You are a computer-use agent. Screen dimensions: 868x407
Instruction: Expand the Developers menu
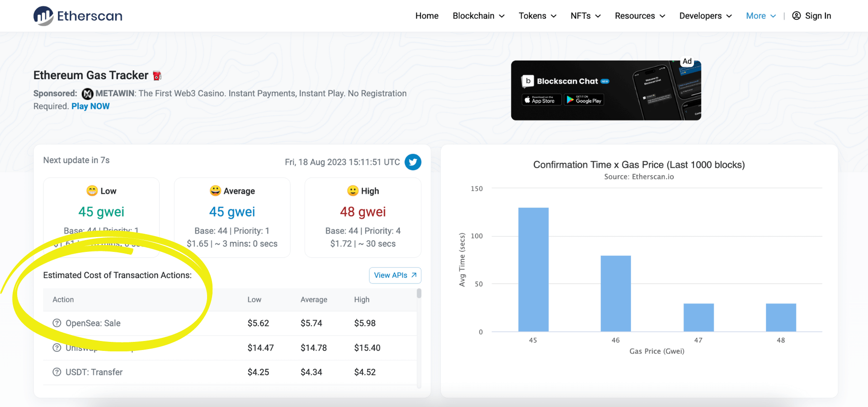point(705,16)
